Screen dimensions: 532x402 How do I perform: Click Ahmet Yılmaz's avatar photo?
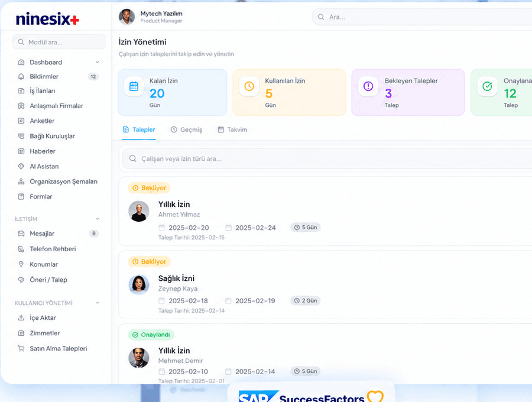click(139, 212)
